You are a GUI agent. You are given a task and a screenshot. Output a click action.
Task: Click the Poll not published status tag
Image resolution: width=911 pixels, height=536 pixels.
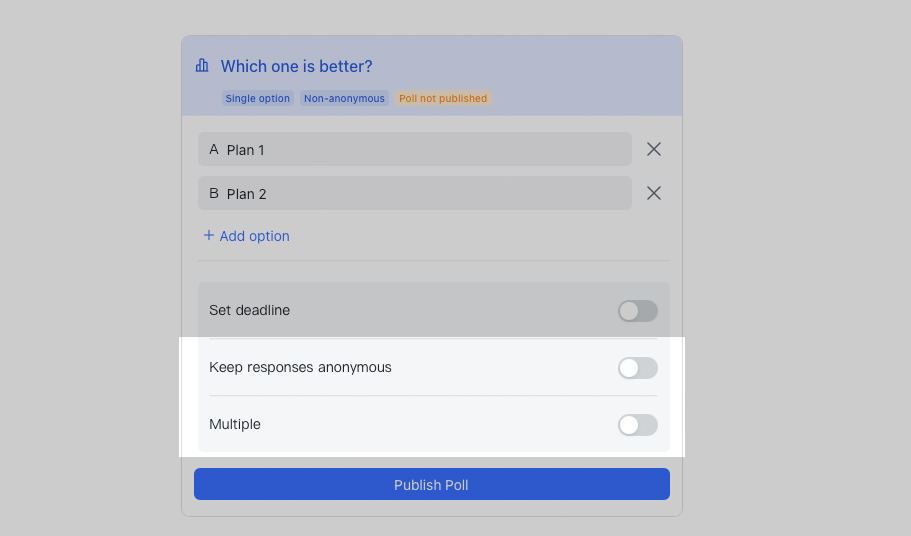tap(443, 99)
